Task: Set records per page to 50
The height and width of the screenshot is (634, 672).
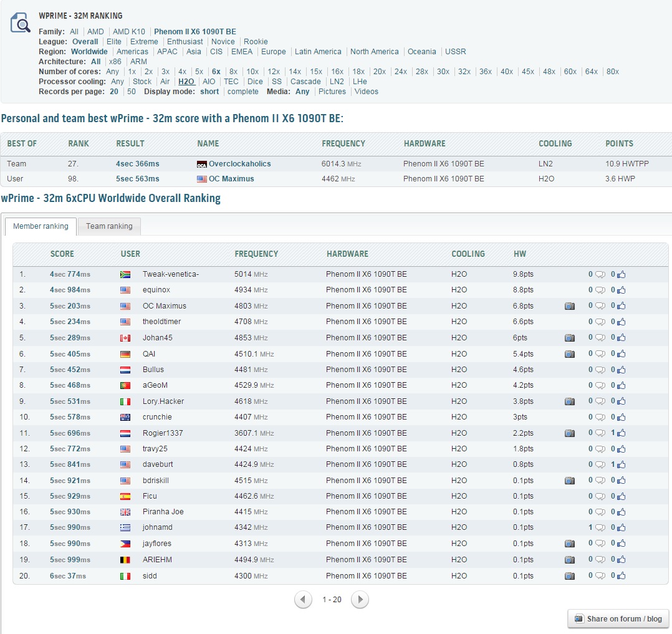Action: 132,92
